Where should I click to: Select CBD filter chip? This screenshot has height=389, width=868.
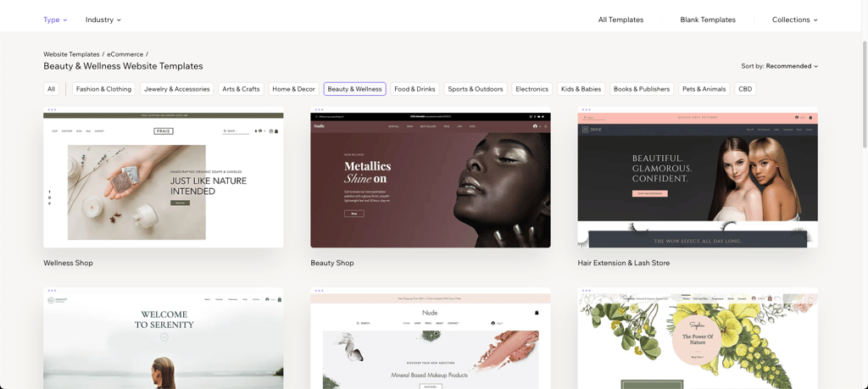click(745, 88)
